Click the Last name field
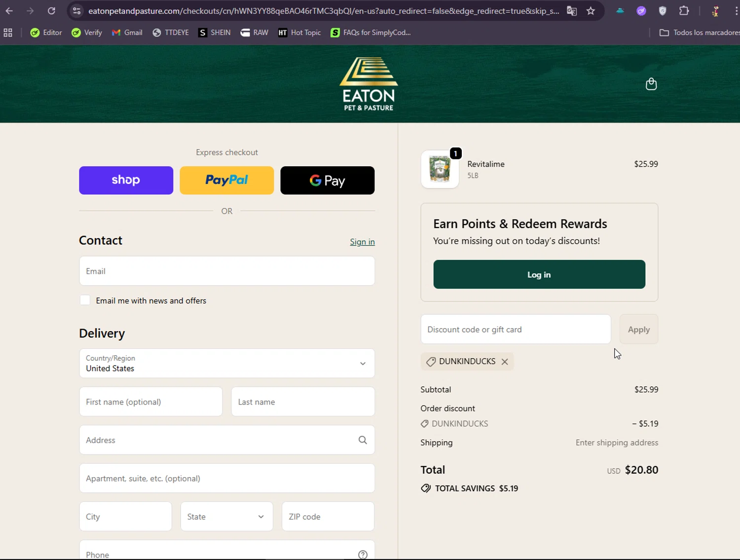The width and height of the screenshot is (740, 560). pos(303,402)
